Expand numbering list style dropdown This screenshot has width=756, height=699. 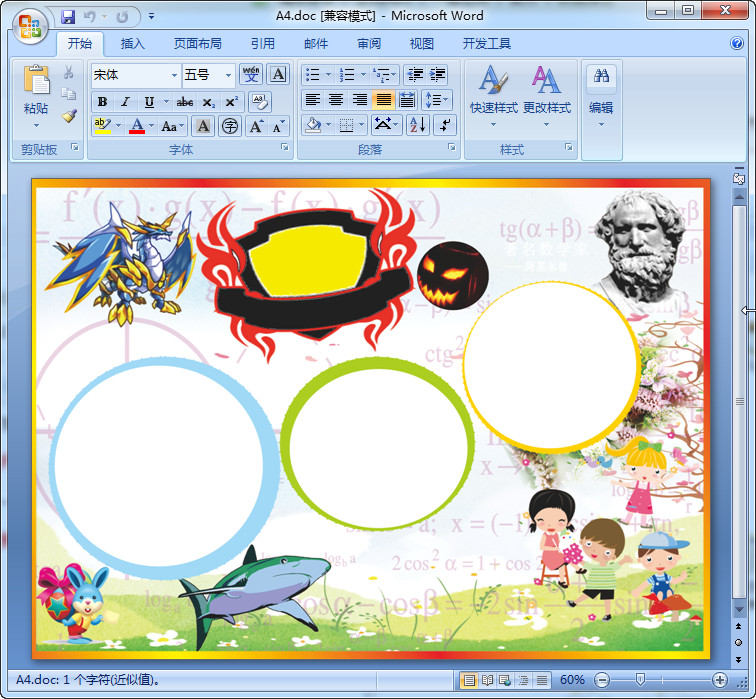click(364, 75)
